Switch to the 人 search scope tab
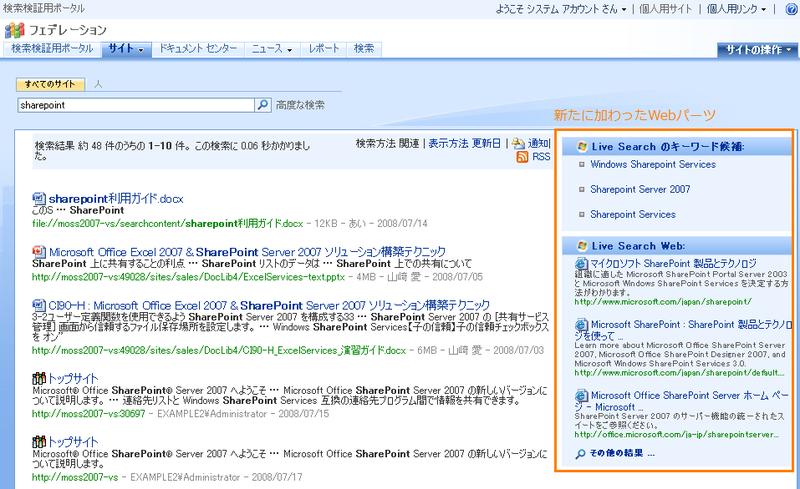This screenshot has width=800, height=489. point(98,84)
